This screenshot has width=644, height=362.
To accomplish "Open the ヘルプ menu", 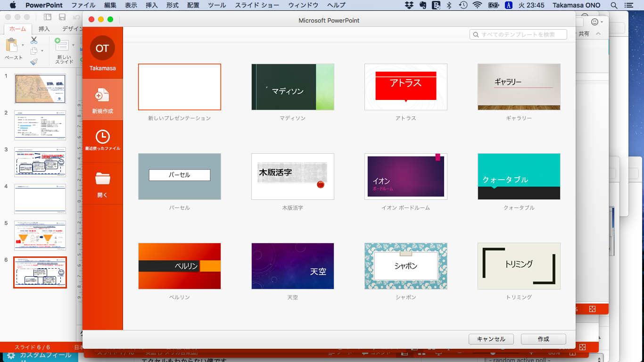I will click(x=337, y=5).
